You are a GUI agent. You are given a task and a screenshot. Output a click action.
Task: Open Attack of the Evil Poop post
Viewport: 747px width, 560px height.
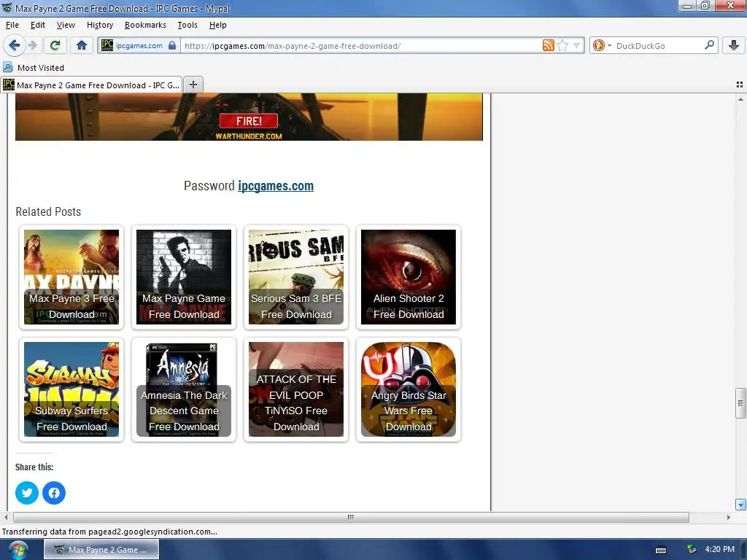click(296, 389)
